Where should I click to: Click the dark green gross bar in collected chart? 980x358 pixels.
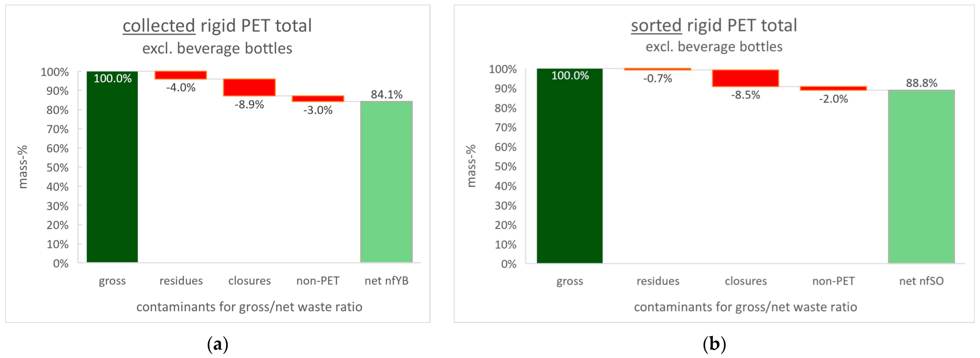pos(112,168)
